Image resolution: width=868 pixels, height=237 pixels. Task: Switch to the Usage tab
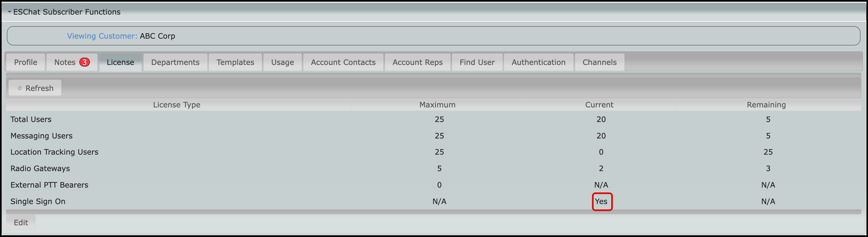tap(282, 62)
